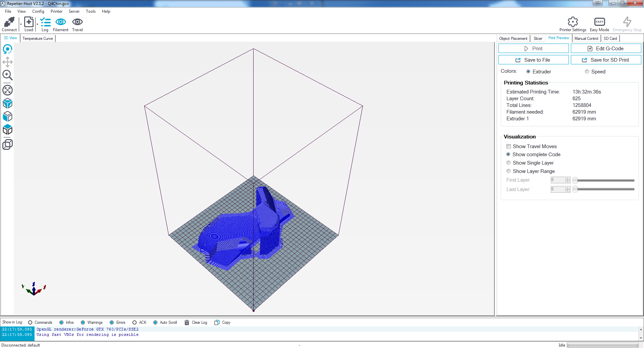Click the Connect plug icon

point(9,22)
